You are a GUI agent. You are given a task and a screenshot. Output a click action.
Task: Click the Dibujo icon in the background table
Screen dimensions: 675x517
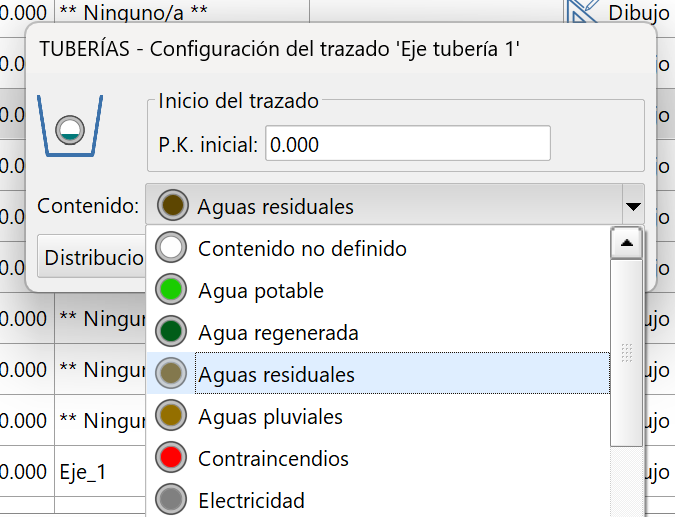click(582, 11)
